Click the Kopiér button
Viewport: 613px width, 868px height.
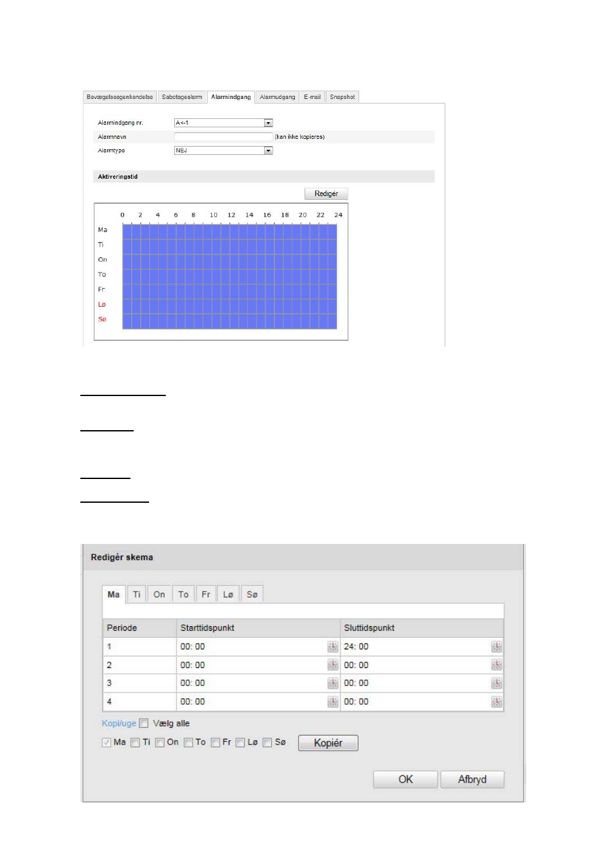click(x=328, y=743)
